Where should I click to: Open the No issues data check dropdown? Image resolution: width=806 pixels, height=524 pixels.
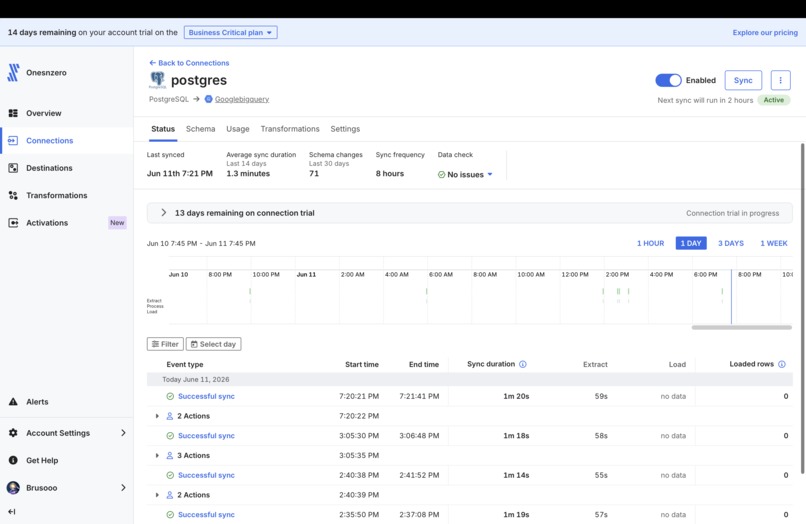coord(490,174)
